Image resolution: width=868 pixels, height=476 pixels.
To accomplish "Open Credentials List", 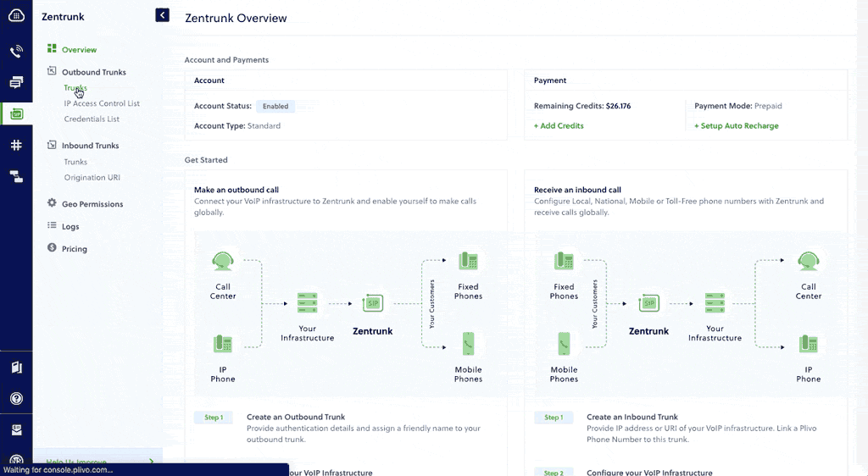I will pyautogui.click(x=92, y=119).
